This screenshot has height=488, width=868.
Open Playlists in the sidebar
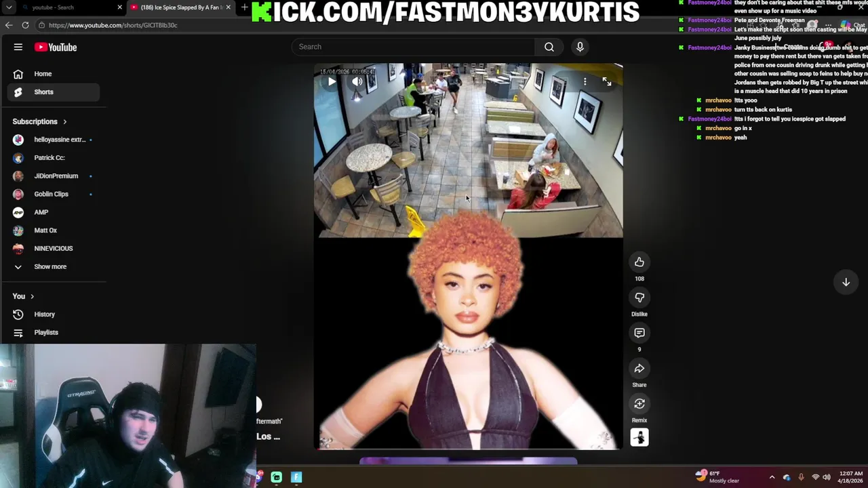54,333
